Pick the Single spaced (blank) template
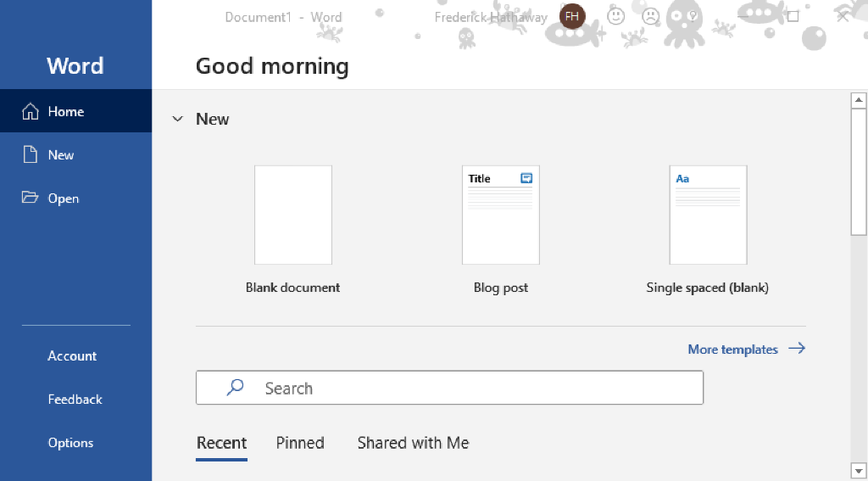 (708, 215)
